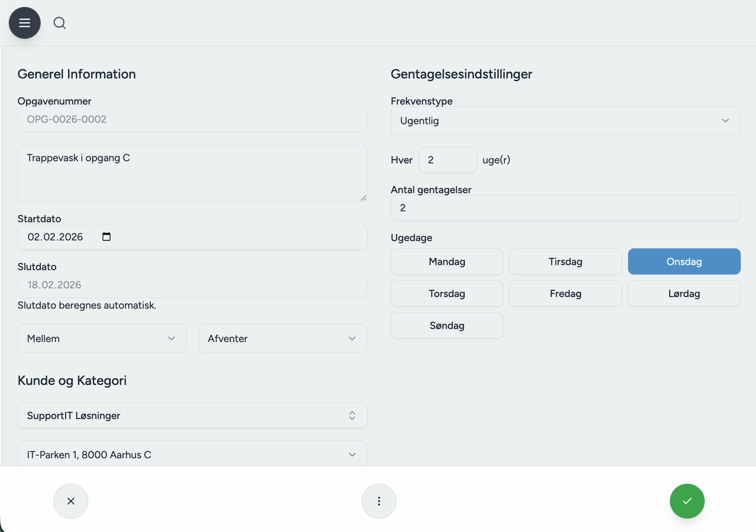
Task: Open the hamburger menu
Action: [25, 23]
